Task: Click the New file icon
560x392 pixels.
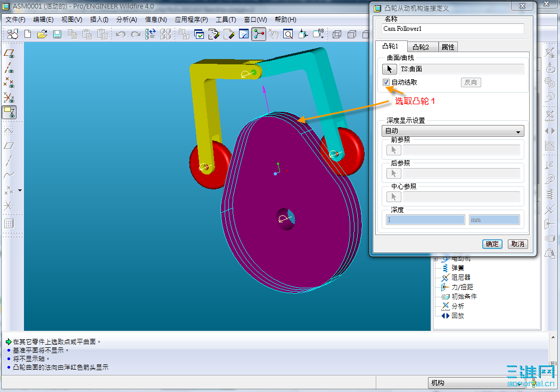Action: (28, 34)
